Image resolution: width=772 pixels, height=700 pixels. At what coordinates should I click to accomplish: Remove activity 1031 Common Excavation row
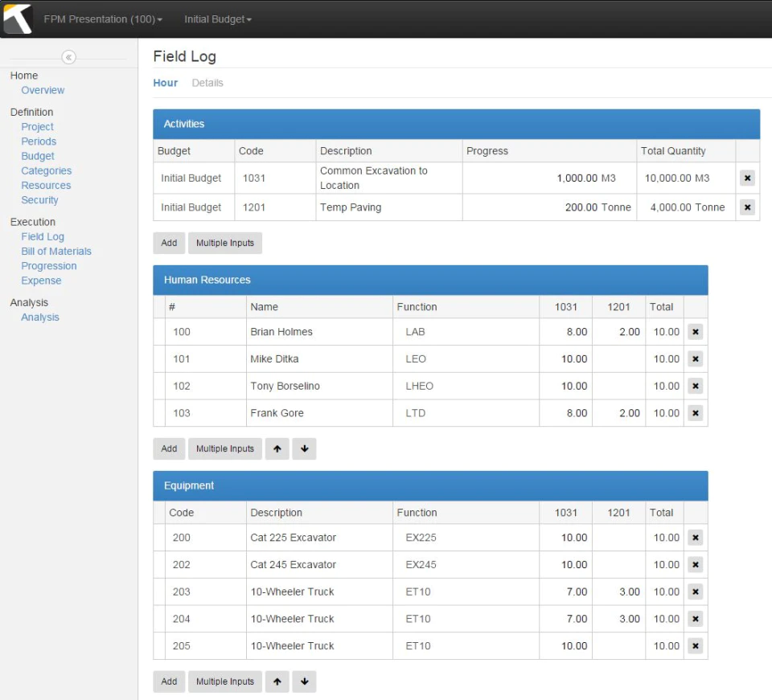click(x=747, y=178)
